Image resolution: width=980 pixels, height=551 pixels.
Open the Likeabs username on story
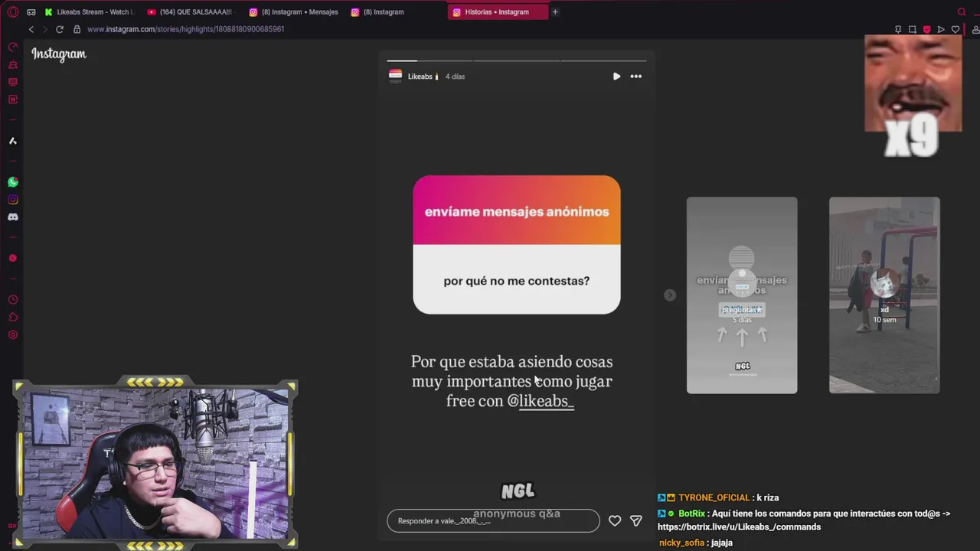(x=420, y=77)
